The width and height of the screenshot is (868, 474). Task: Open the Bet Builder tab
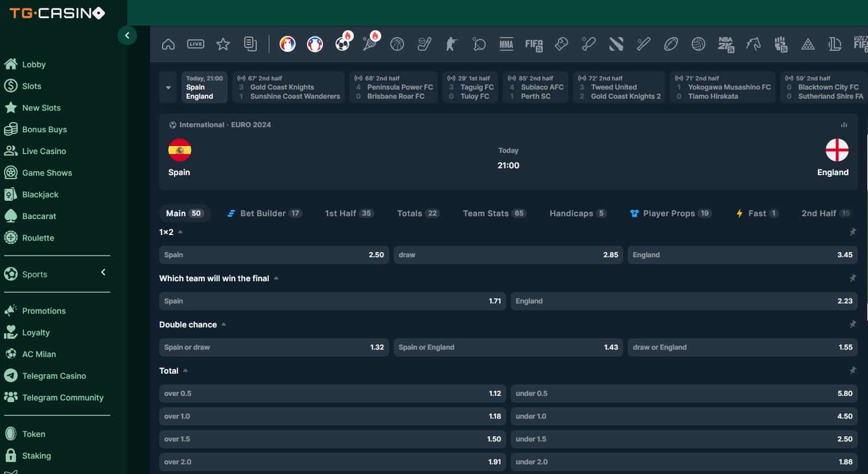click(x=264, y=213)
